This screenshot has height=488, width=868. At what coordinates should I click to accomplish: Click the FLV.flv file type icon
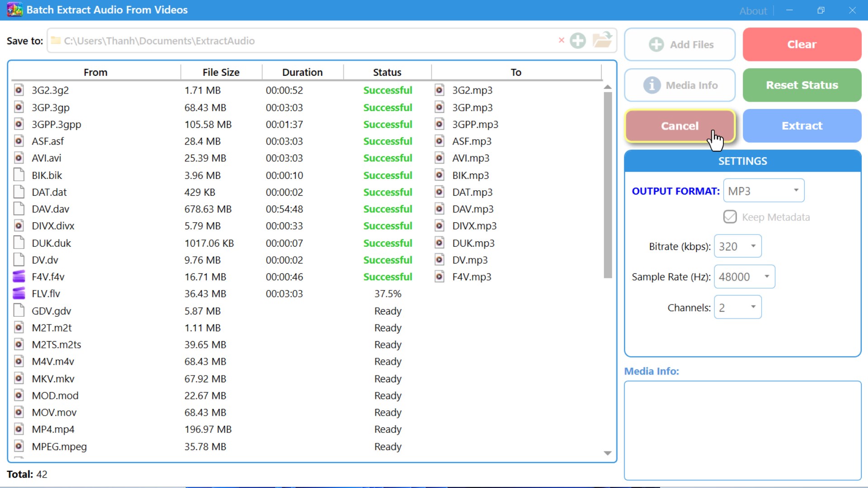pyautogui.click(x=19, y=294)
